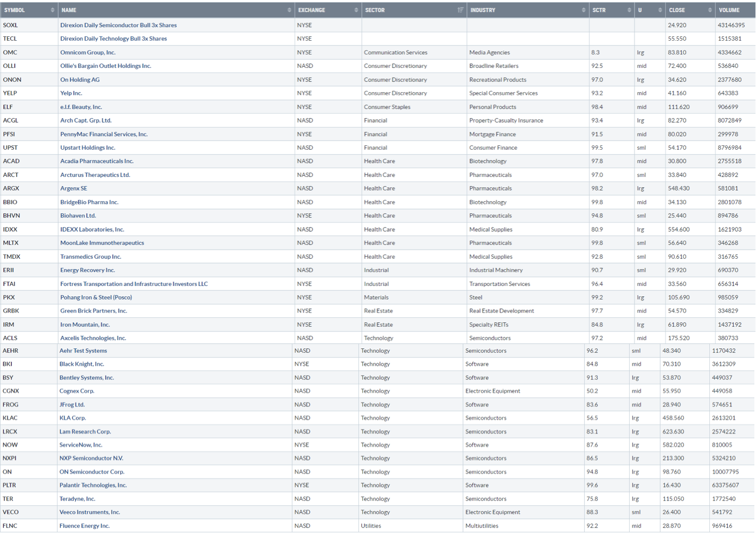Open the Biohaven Ltd. link
The image size is (756, 535).
(78, 215)
